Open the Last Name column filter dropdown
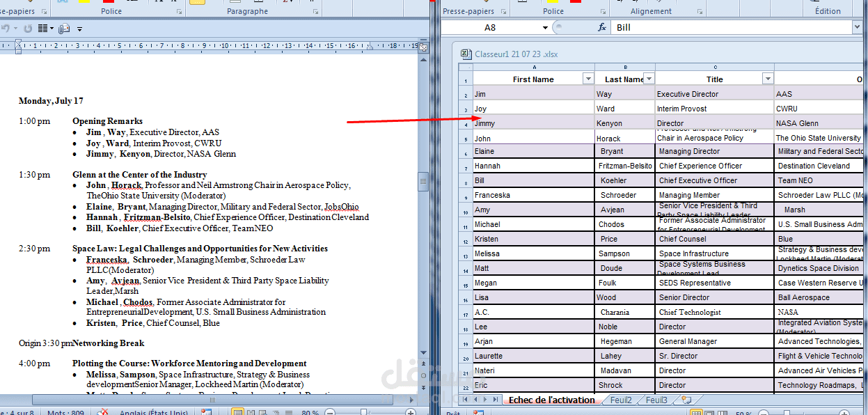This screenshot has width=868, height=415. (649, 79)
